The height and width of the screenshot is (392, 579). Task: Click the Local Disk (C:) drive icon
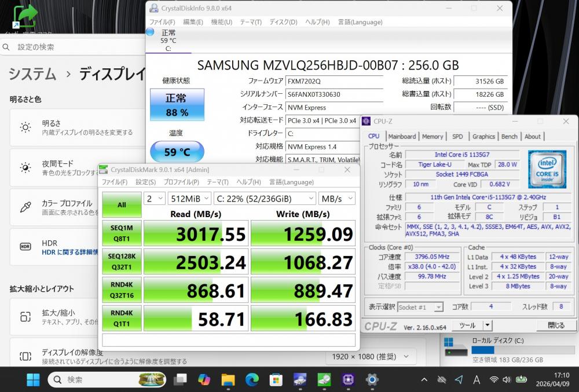pos(455,346)
